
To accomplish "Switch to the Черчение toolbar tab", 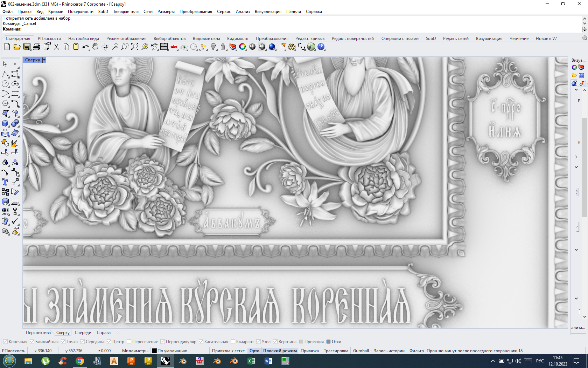I will [x=519, y=39].
